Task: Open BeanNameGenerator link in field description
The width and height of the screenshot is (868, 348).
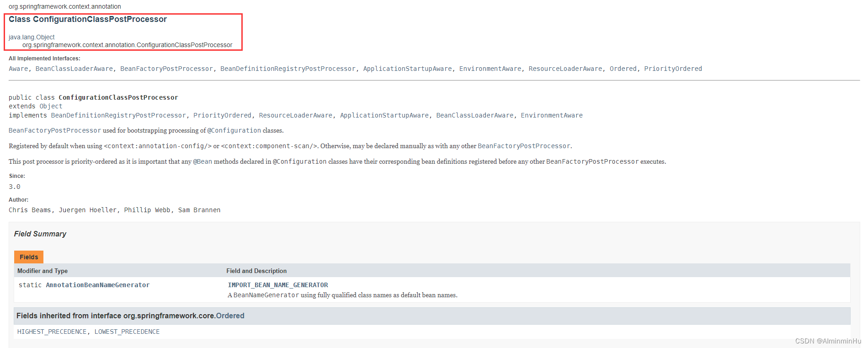Action: [x=266, y=295]
